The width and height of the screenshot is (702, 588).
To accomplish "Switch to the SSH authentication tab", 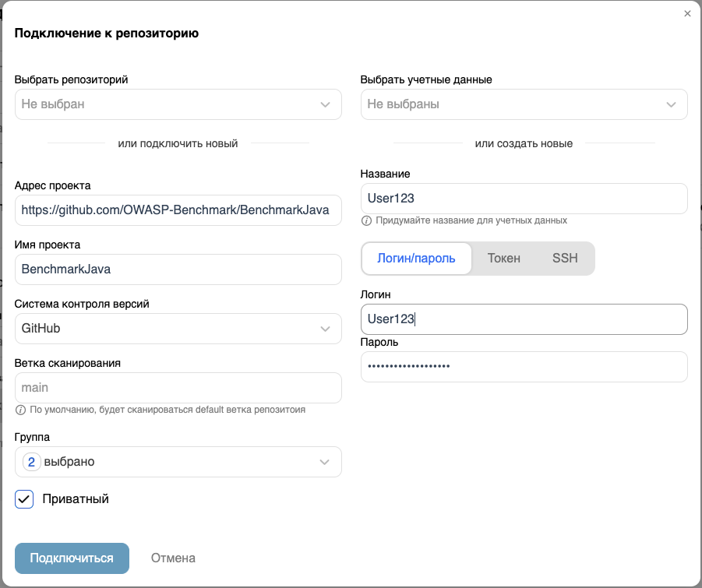I will 565,259.
